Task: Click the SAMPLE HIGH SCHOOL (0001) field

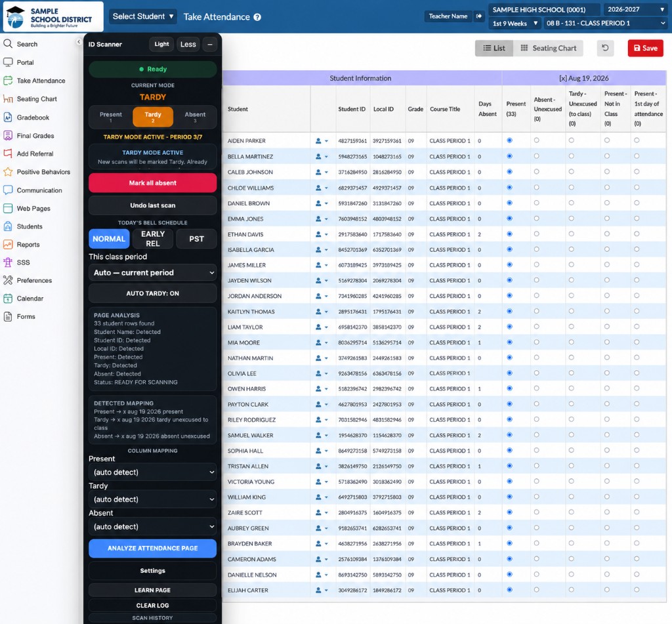Action: coord(544,9)
